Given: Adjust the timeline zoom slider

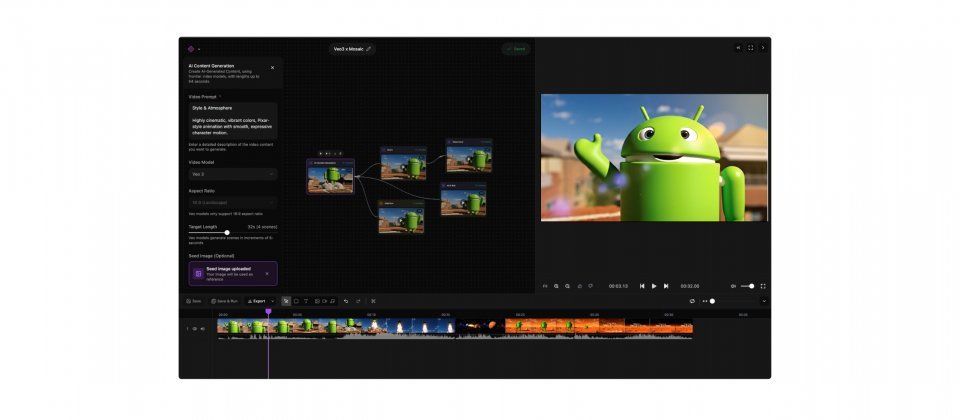Looking at the screenshot, I should [712, 301].
